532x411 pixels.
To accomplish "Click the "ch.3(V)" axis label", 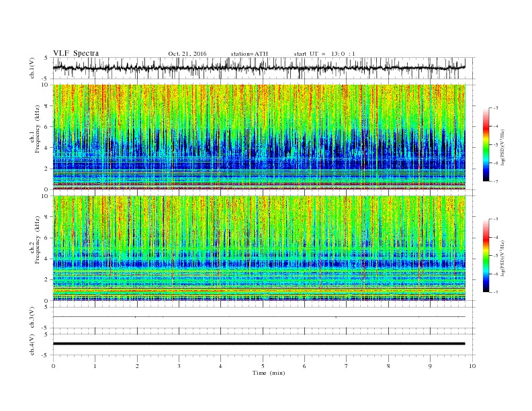I will pyautogui.click(x=32, y=318).
